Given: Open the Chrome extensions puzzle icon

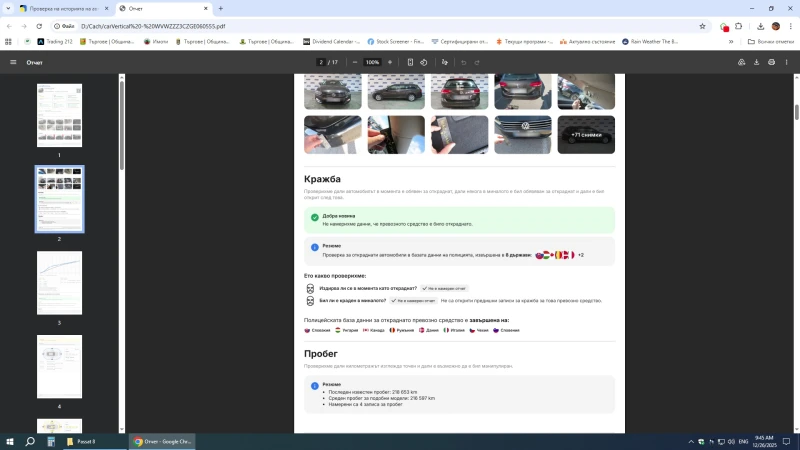Looking at the screenshot, I should click(738, 26).
